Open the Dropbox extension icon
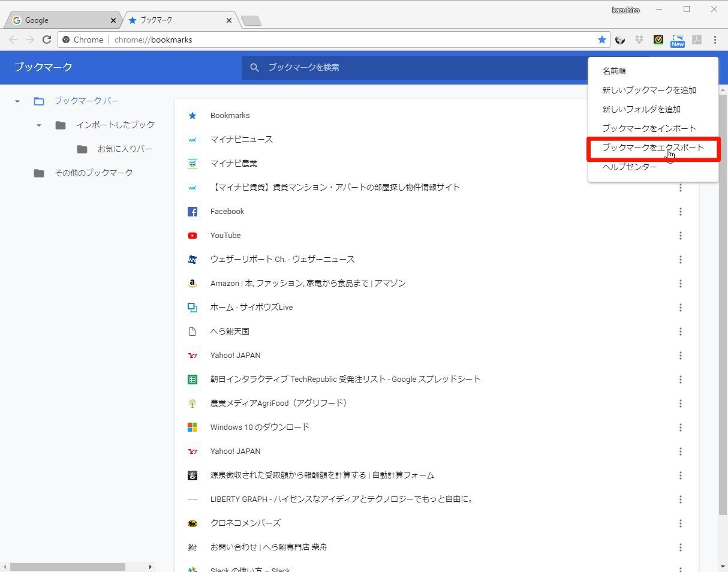Image resolution: width=728 pixels, height=572 pixels. 639,40
